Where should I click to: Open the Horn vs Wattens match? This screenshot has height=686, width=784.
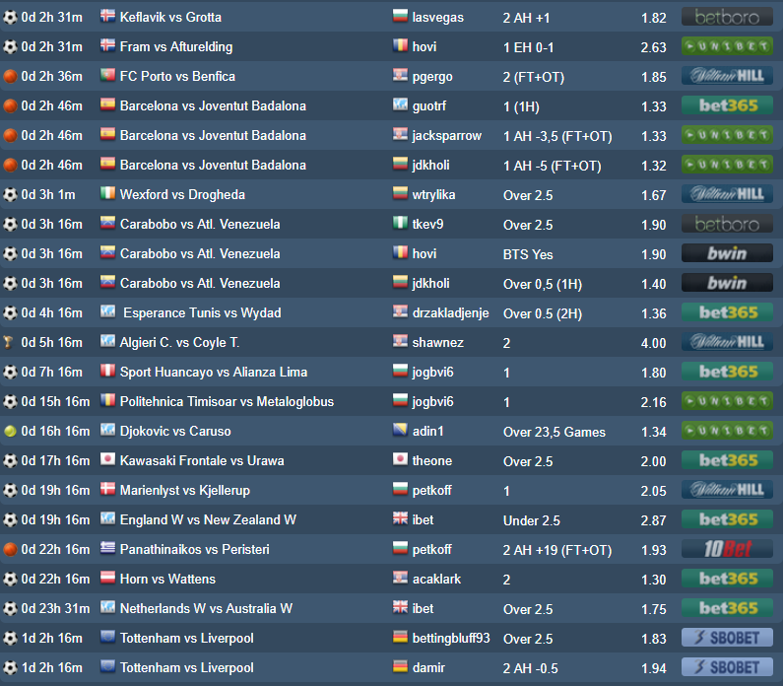(x=167, y=579)
